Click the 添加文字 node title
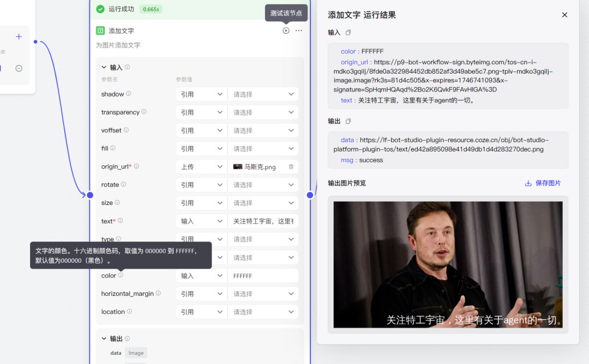The image size is (589, 364). (121, 31)
